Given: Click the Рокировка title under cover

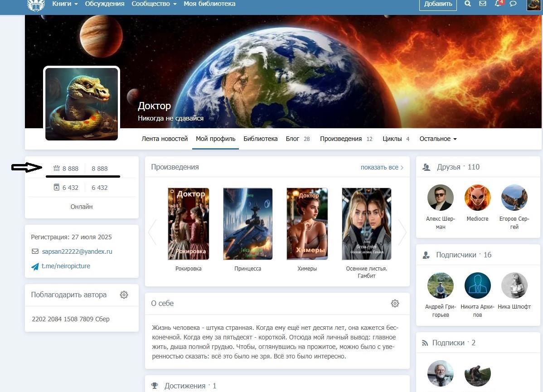Looking at the screenshot, I should coord(189,269).
